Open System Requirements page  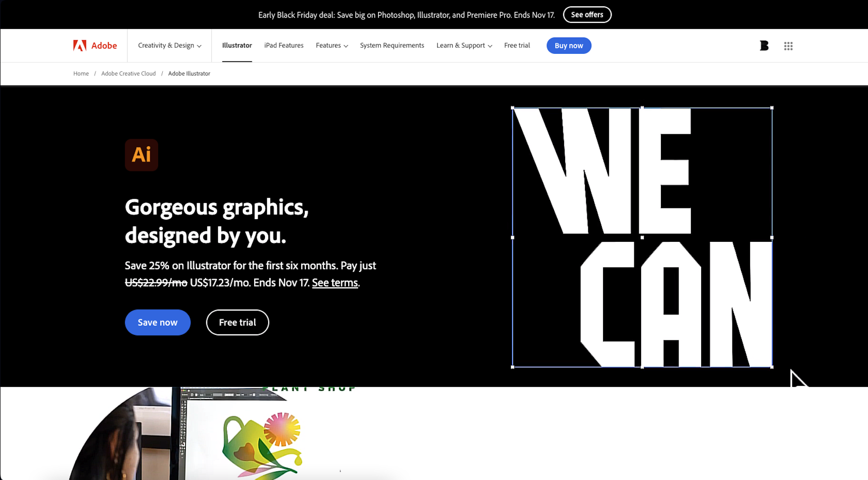392,46
